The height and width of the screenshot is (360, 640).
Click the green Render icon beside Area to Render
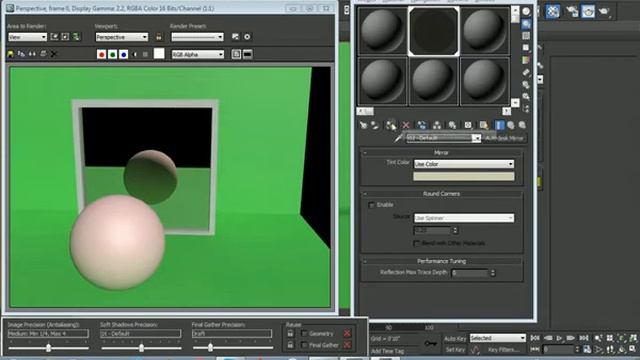[x=76, y=37]
